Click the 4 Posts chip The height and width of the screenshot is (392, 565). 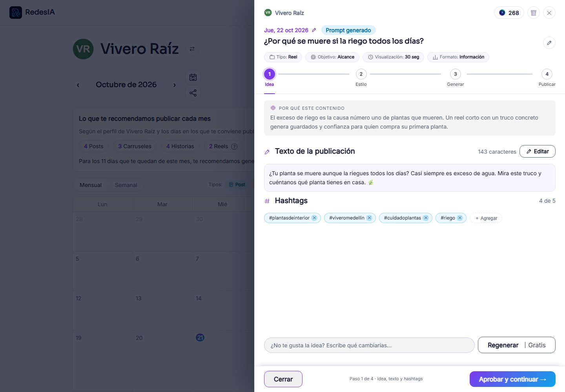pyautogui.click(x=94, y=146)
